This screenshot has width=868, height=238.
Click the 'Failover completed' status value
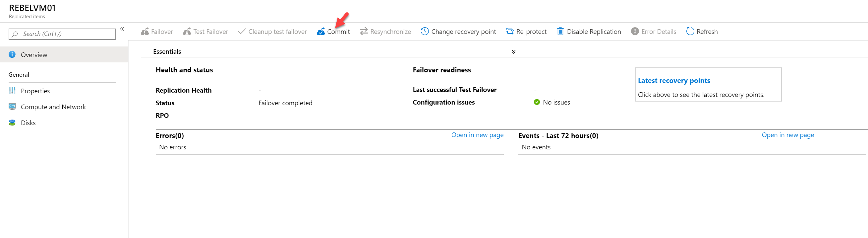coord(285,103)
